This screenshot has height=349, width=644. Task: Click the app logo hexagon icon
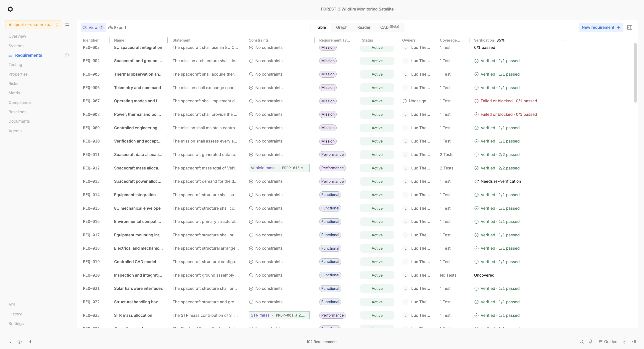(10, 9)
